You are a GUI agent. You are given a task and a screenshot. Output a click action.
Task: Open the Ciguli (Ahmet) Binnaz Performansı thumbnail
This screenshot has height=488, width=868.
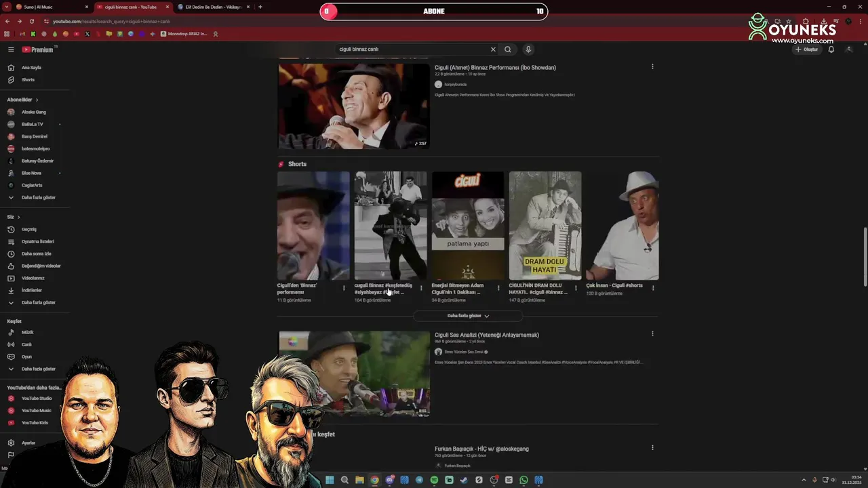(x=354, y=106)
